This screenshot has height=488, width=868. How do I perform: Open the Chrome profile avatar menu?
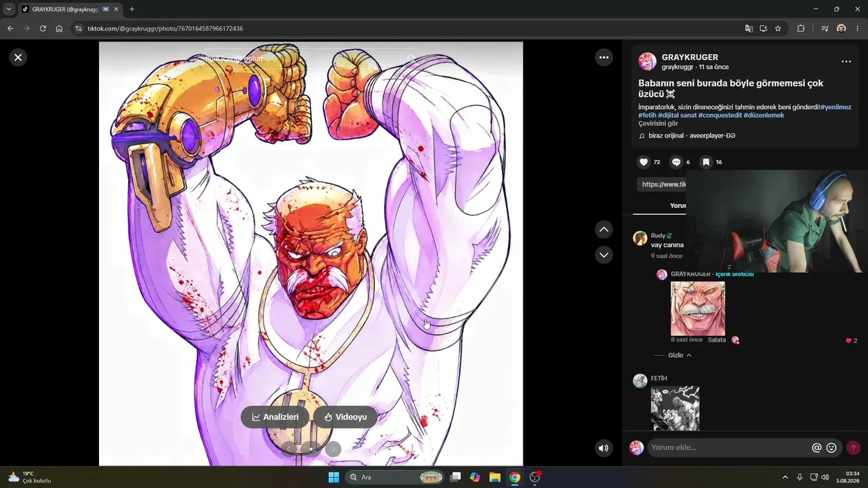point(842,28)
